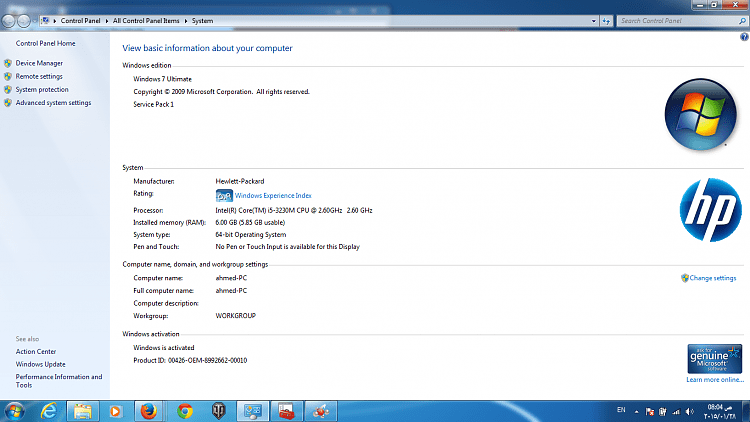This screenshot has width=750, height=422.
Task: Open Remote settings link
Action: tap(39, 77)
